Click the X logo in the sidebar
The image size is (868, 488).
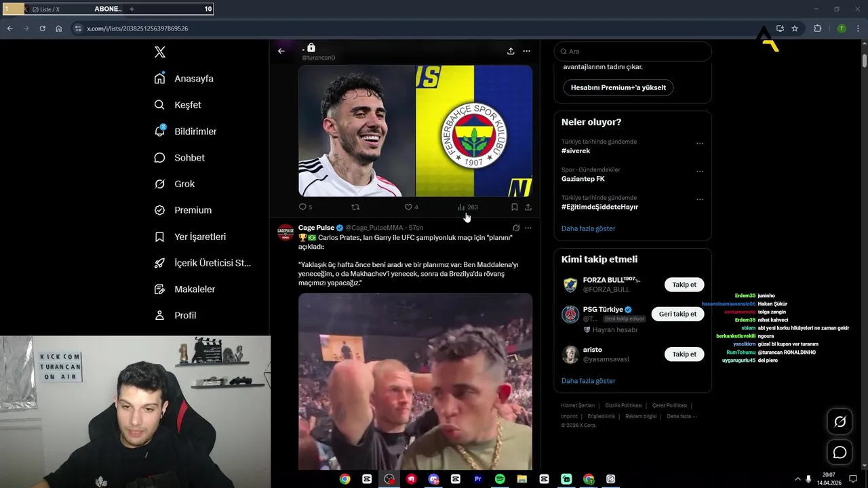160,52
